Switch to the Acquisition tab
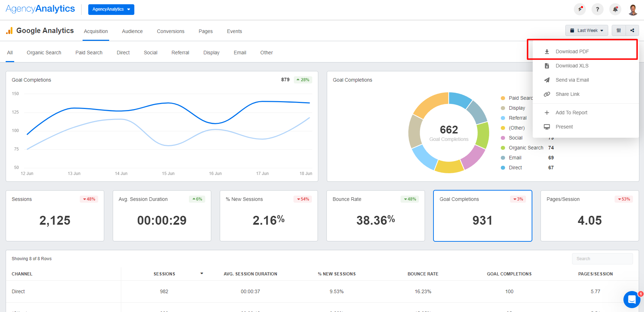This screenshot has width=644, height=312. (96, 31)
